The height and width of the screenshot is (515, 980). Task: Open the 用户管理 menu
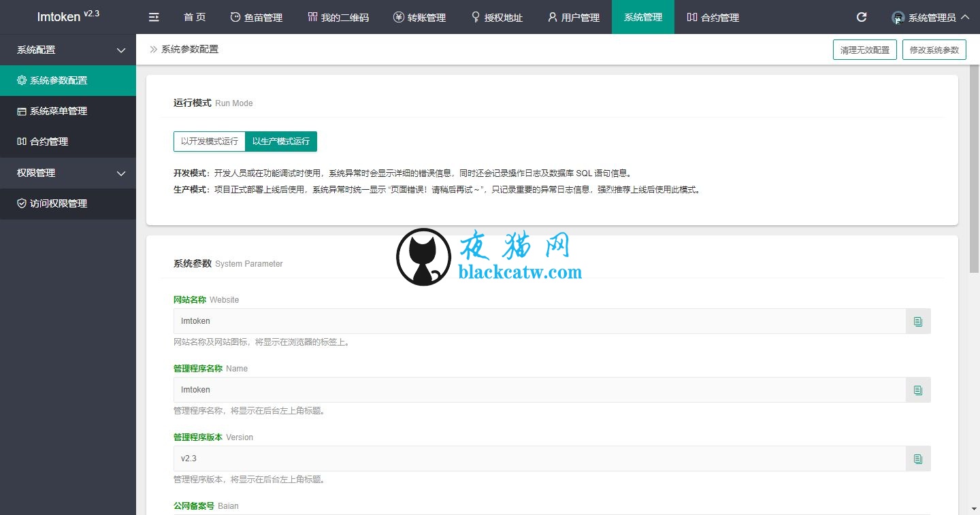click(574, 17)
